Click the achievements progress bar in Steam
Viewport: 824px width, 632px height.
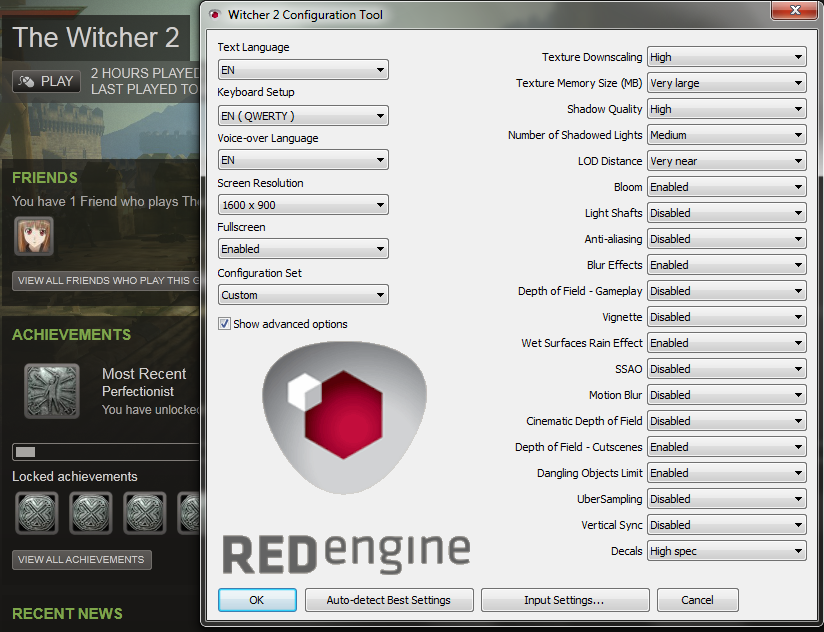point(106,452)
